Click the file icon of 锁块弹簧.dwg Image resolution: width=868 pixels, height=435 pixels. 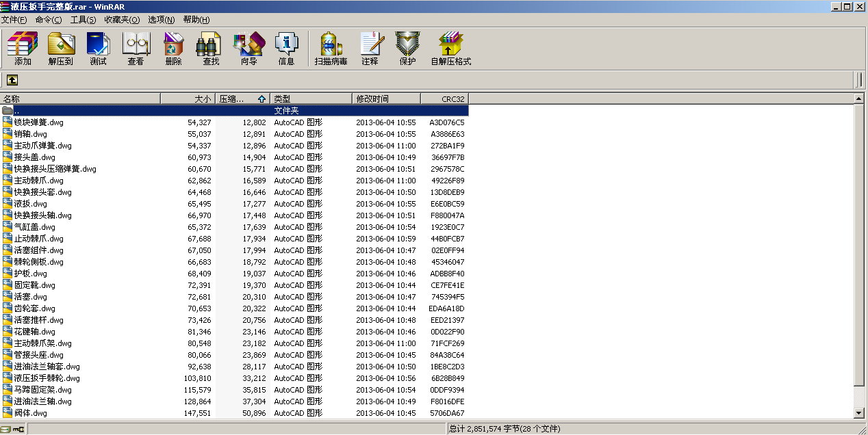pyautogui.click(x=8, y=122)
